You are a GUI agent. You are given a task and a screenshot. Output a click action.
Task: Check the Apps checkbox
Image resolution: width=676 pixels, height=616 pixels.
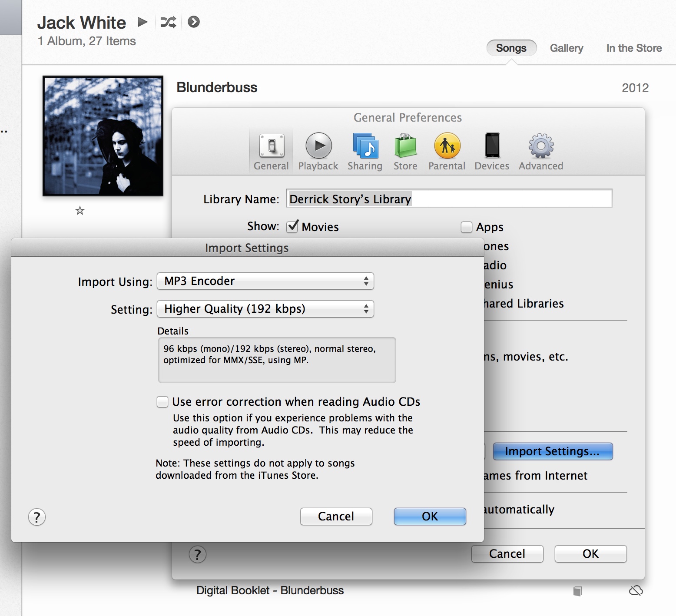point(466,227)
